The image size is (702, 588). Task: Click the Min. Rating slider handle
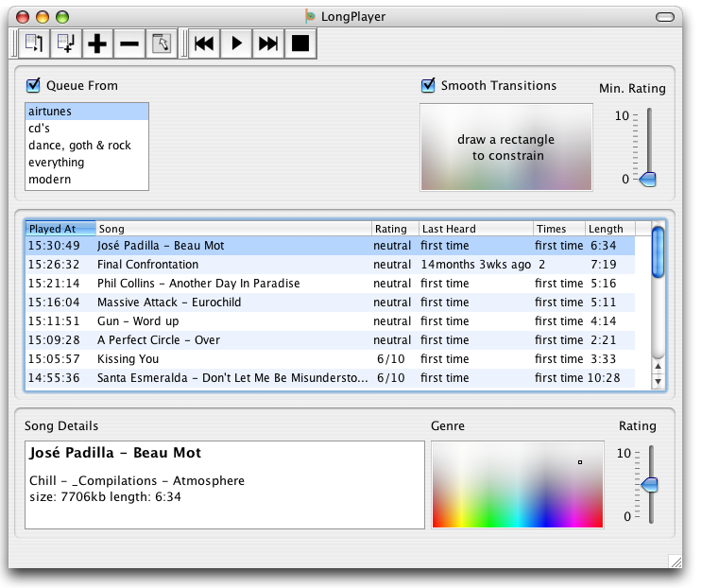(647, 179)
